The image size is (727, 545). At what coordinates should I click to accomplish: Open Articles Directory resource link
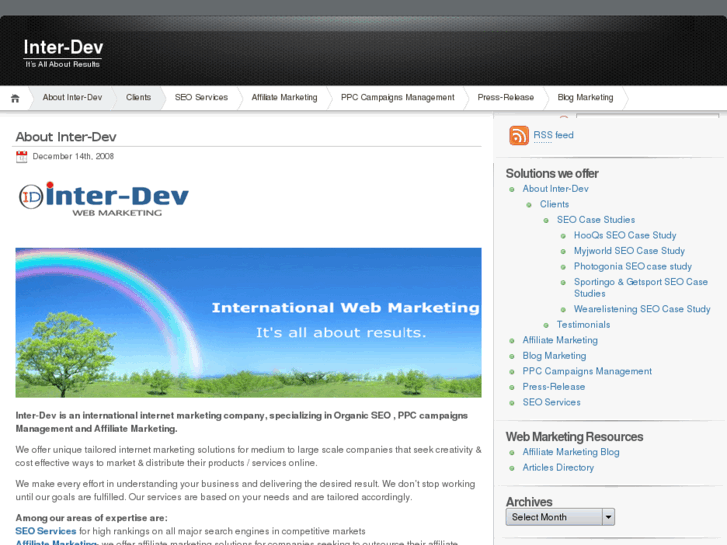pyautogui.click(x=558, y=468)
